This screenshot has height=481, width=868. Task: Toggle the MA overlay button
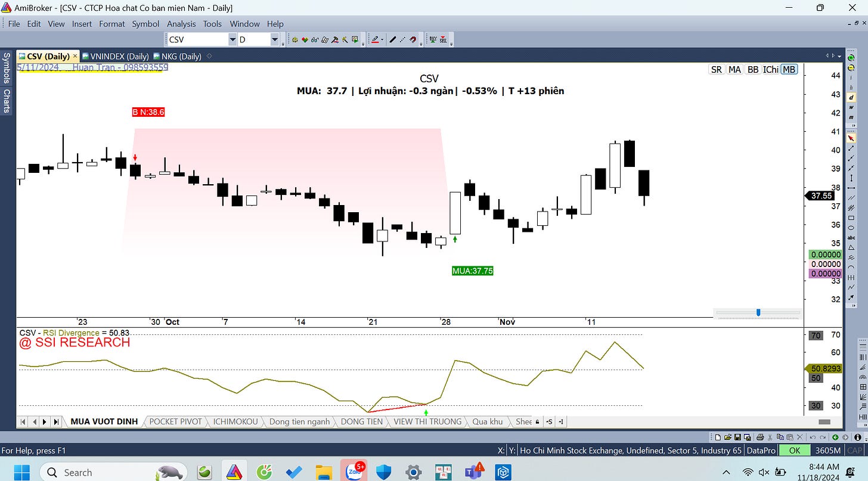click(734, 69)
